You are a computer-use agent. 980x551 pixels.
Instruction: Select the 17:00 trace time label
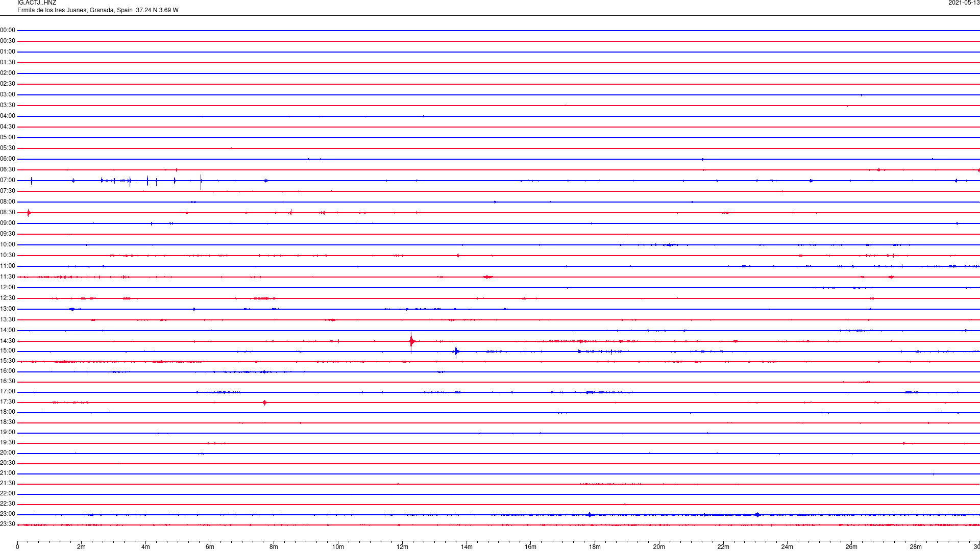click(8, 392)
